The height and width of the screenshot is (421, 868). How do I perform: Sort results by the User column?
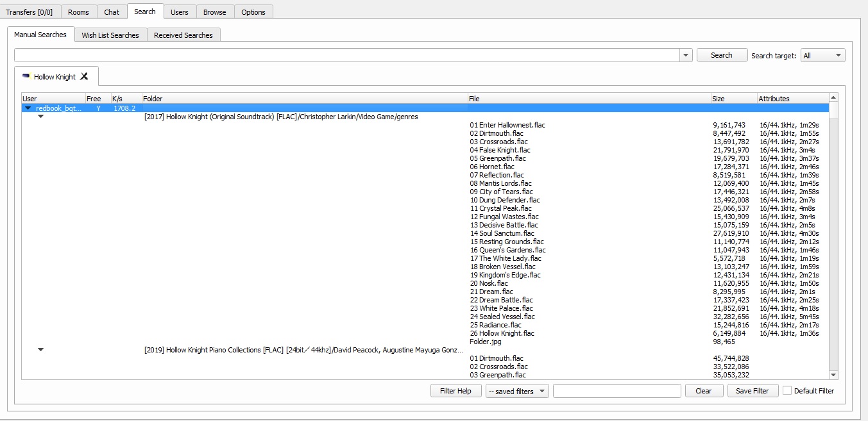53,99
